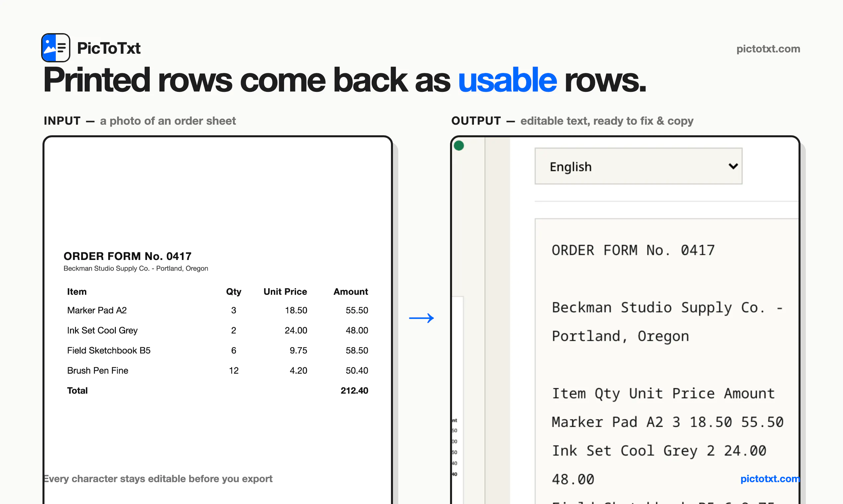Click the 'Amount' column header in order sheet
Image resolution: width=843 pixels, height=504 pixels.
[350, 291]
